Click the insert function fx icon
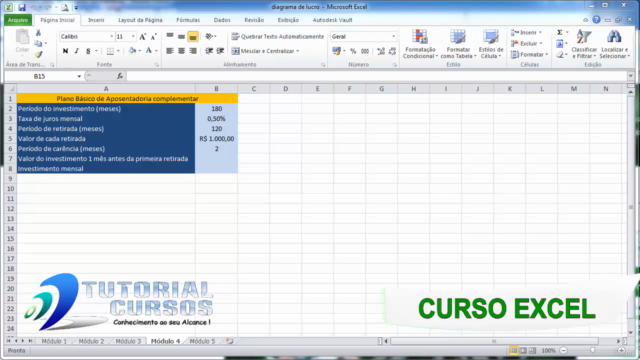Viewport: 640px width, 360px height. tap(120, 76)
